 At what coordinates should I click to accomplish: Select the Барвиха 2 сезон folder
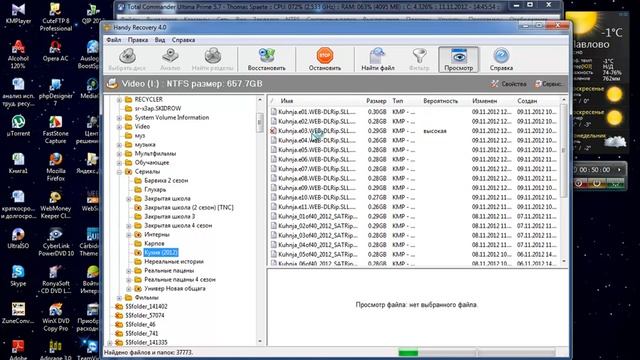click(x=166, y=180)
